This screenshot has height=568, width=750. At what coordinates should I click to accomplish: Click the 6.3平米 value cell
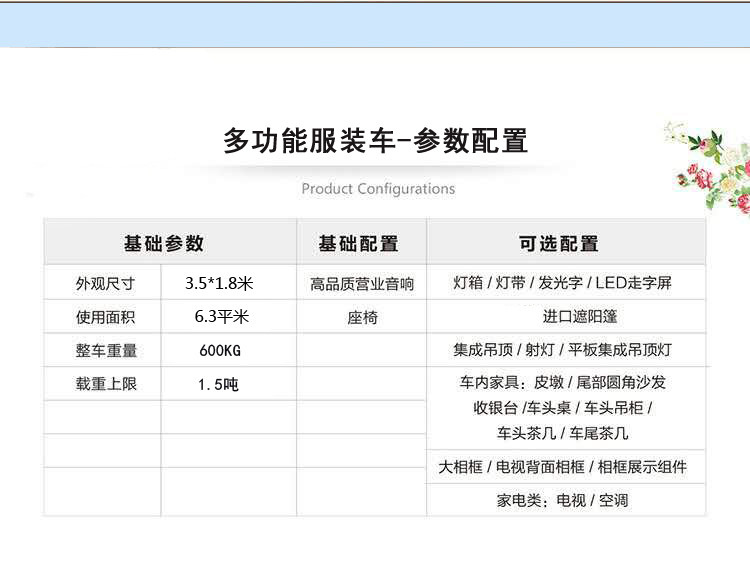click(x=229, y=317)
